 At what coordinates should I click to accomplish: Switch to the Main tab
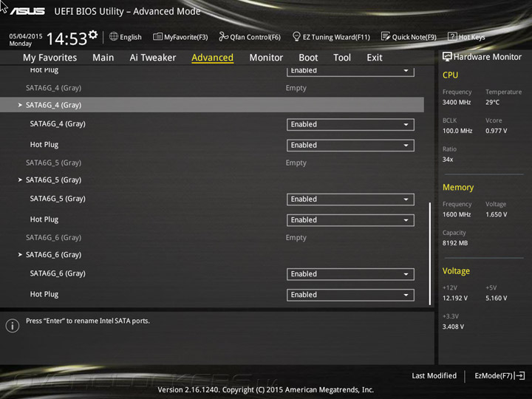(x=103, y=58)
